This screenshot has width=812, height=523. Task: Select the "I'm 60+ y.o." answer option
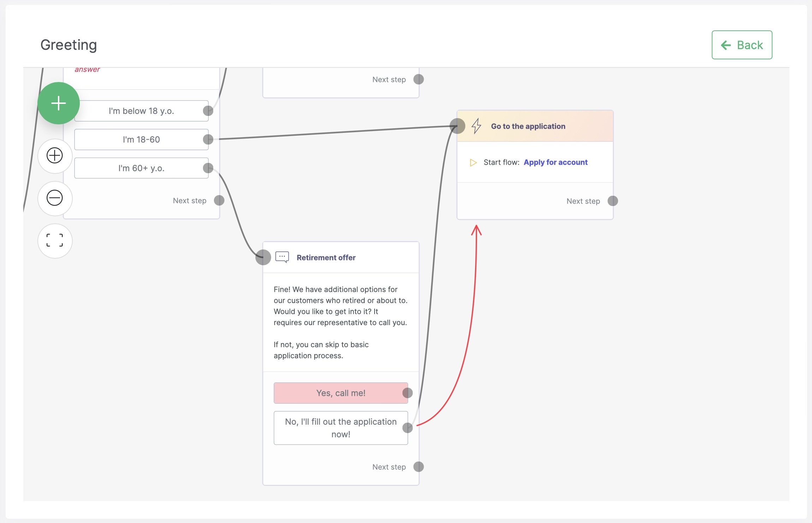141,168
